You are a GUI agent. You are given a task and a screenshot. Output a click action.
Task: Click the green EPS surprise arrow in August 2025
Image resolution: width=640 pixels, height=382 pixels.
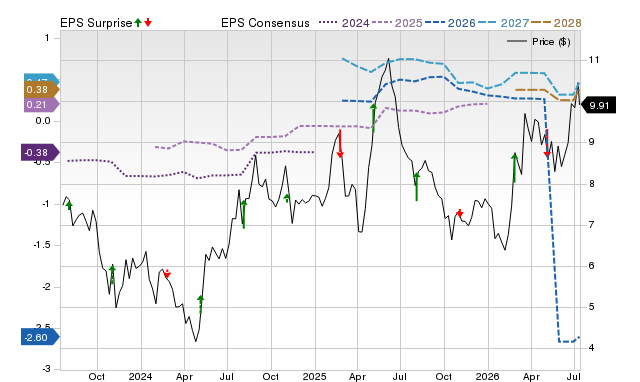pyautogui.click(x=416, y=187)
